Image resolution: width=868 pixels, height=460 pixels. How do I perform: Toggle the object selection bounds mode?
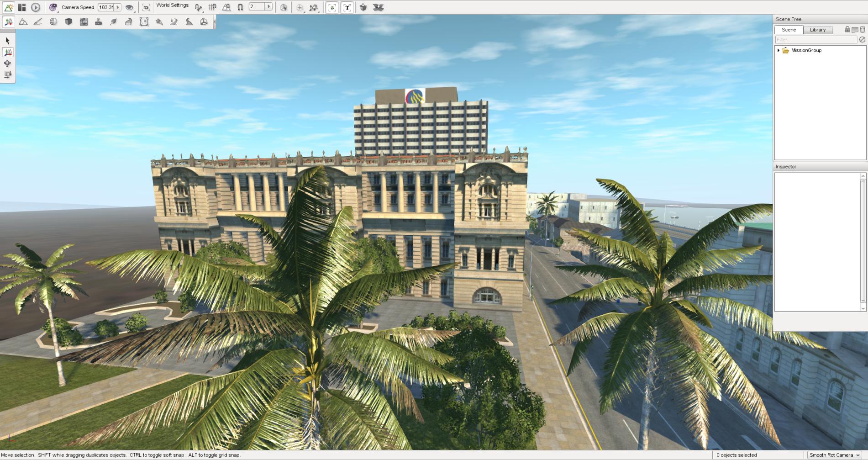click(x=284, y=7)
